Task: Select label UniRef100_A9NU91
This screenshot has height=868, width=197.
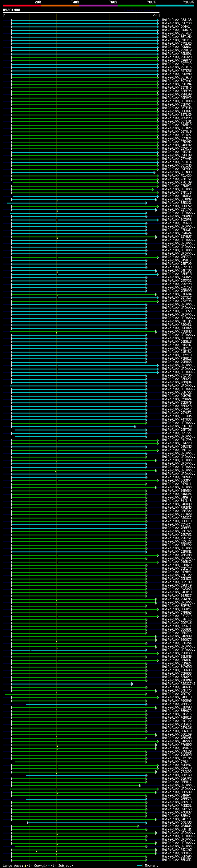Action: pos(177,54)
